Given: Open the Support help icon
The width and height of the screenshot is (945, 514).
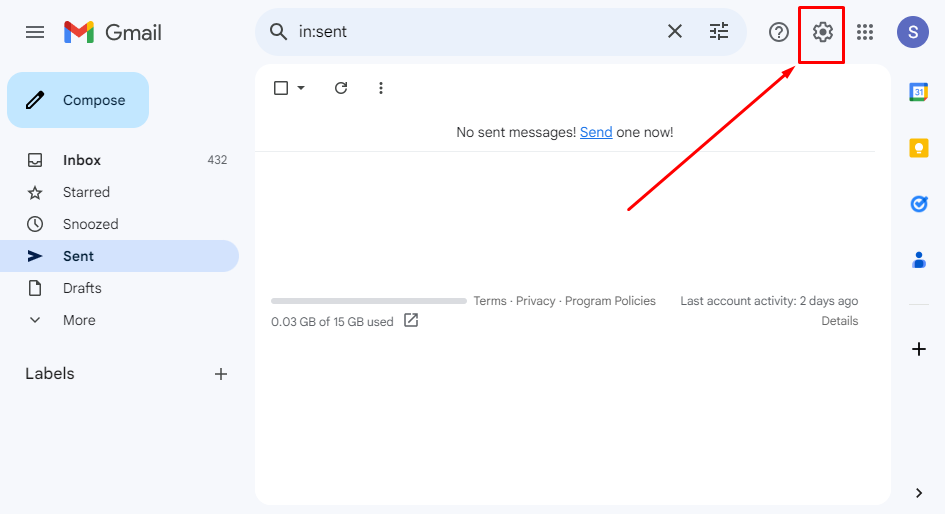Looking at the screenshot, I should [779, 32].
